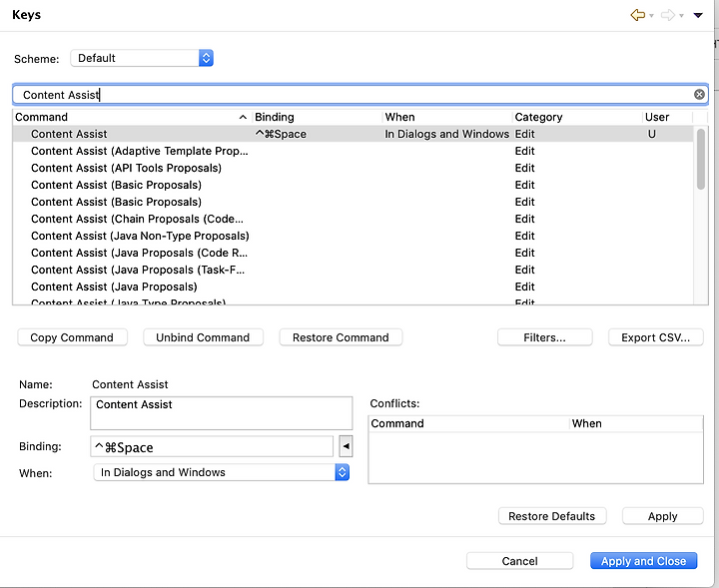Click in the Description text box
The height and width of the screenshot is (588, 719).
(222, 413)
